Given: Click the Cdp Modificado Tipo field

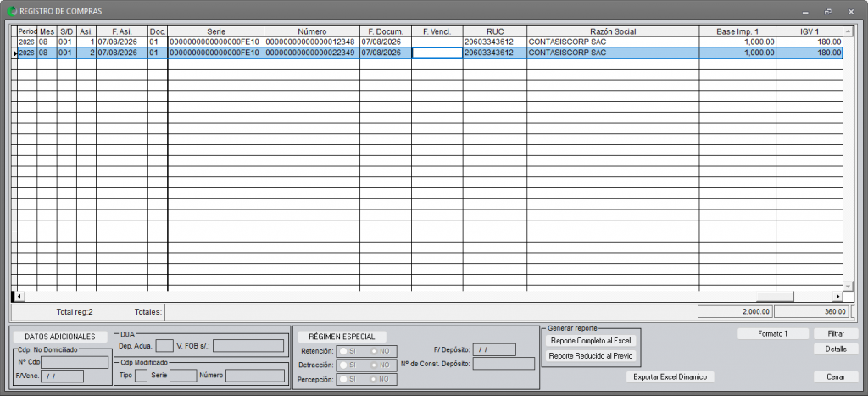Looking at the screenshot, I should coord(142,376).
